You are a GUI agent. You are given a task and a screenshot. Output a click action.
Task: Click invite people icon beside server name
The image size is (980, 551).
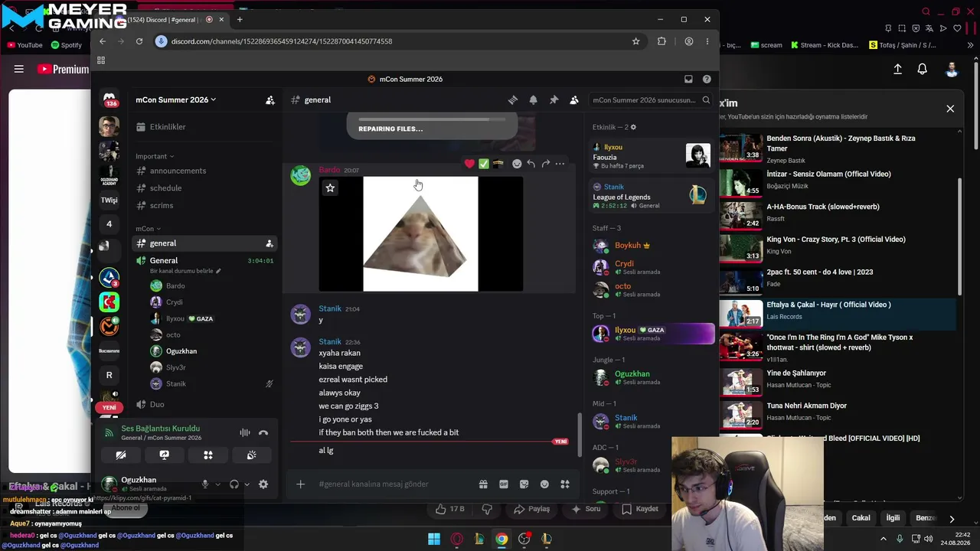point(270,100)
